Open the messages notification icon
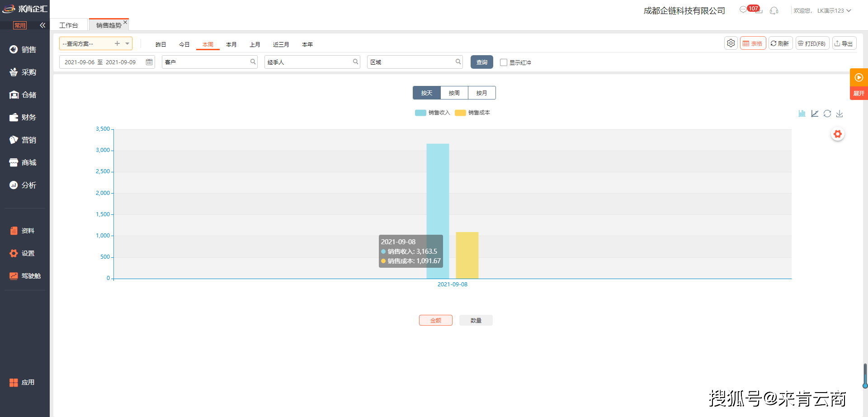Screen dimensions: 868x417 pos(743,9)
